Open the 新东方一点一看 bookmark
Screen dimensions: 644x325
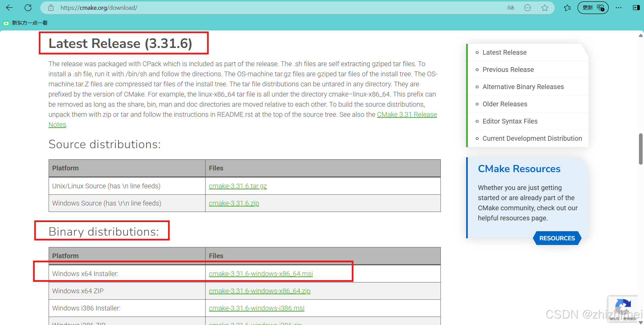click(x=25, y=23)
